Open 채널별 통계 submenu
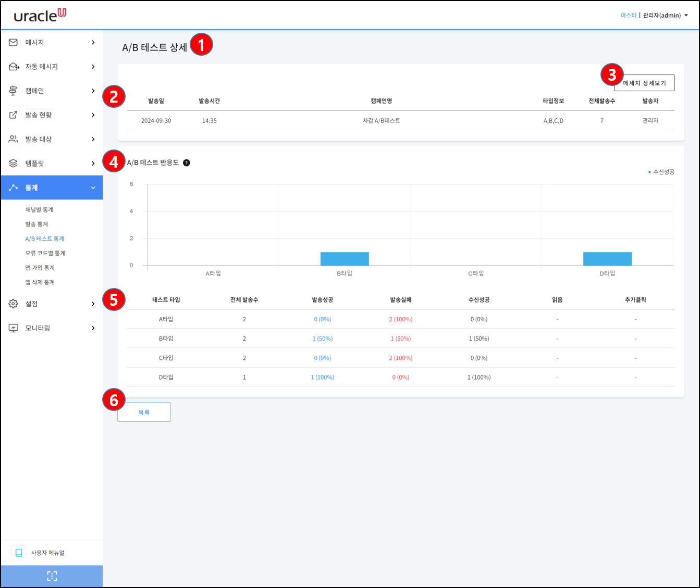This screenshot has height=588, width=700. 40,209
